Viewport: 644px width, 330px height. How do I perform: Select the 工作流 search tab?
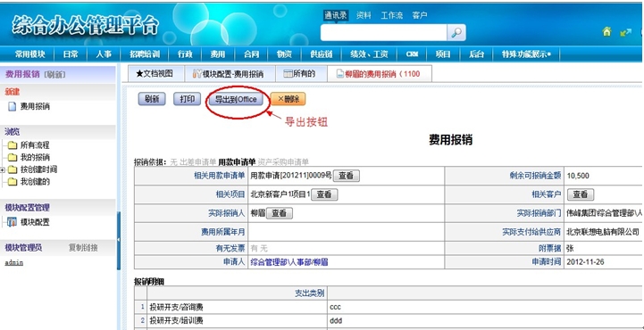[392, 15]
